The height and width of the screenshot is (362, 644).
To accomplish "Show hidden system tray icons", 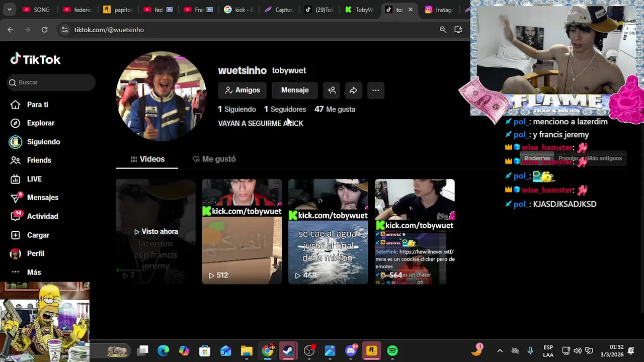I will coord(500,350).
